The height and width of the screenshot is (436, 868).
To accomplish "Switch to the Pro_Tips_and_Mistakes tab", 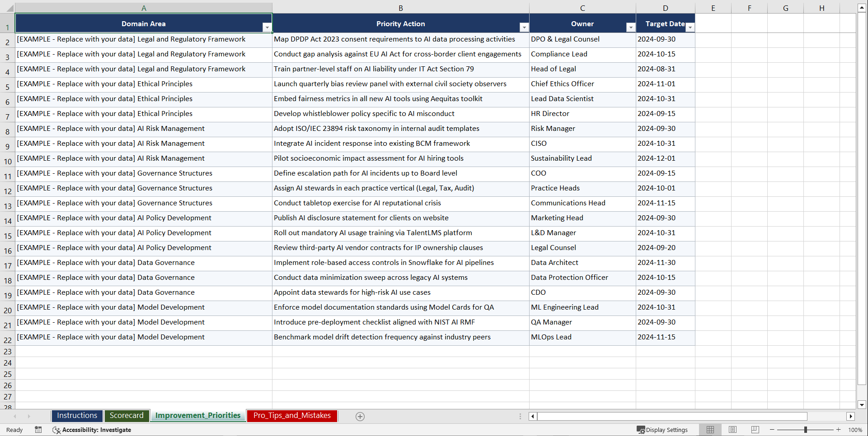I will coord(291,416).
